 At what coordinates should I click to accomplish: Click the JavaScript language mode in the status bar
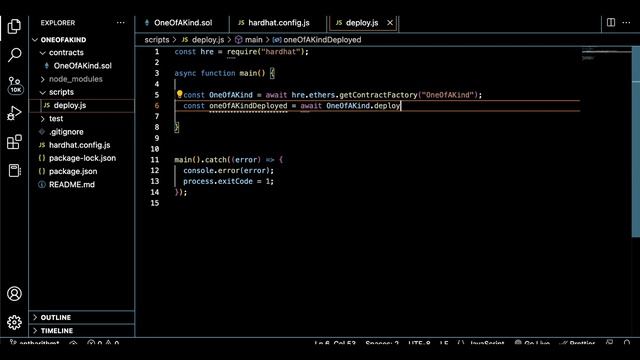pos(487,344)
